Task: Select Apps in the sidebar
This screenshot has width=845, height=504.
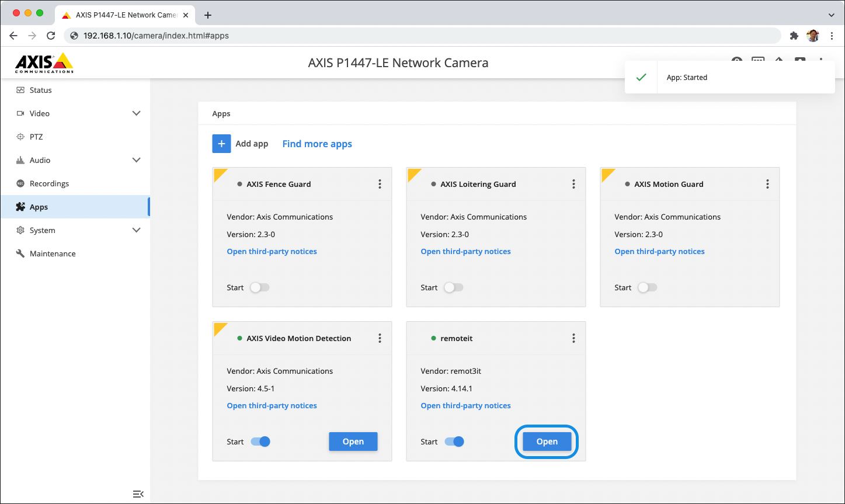Action: click(x=75, y=207)
